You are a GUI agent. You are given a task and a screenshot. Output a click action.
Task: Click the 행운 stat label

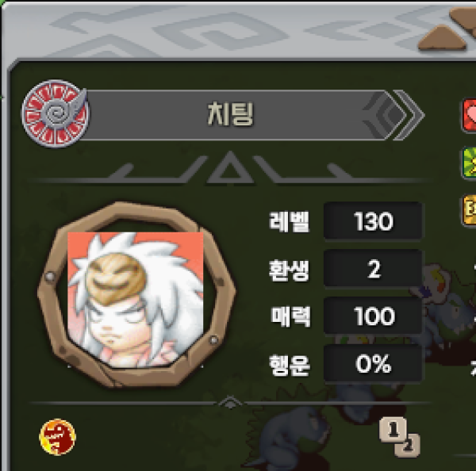click(290, 365)
